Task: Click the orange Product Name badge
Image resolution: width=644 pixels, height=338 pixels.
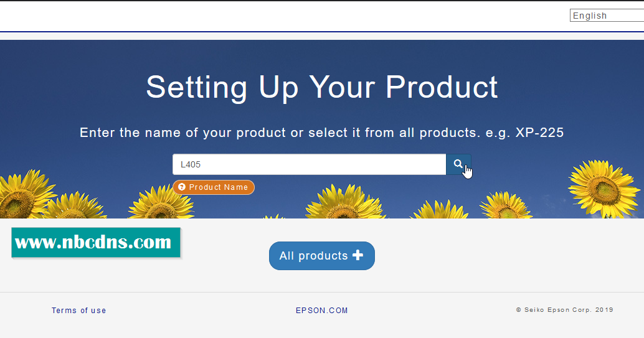Action: point(218,187)
